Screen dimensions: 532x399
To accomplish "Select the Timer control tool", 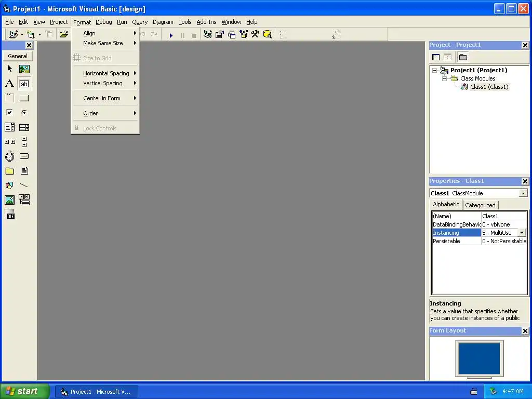I will (x=9, y=156).
